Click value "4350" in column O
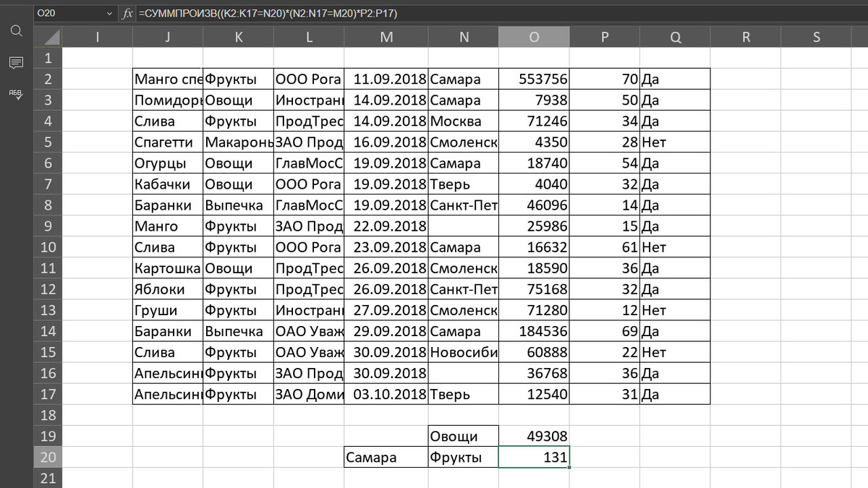This screenshot has height=488, width=868. (534, 142)
